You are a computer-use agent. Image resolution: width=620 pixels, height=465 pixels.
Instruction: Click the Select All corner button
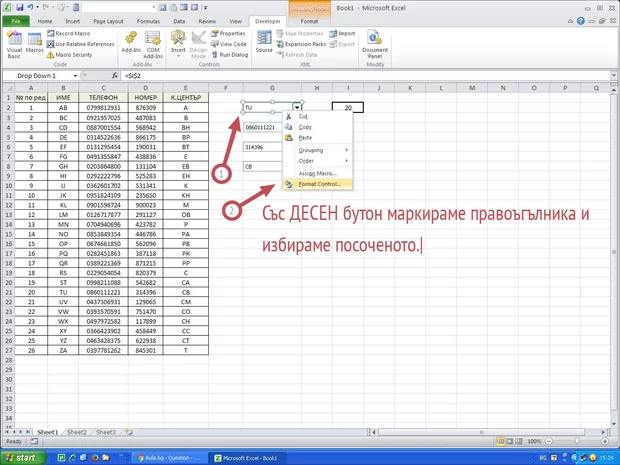[x=9, y=88]
